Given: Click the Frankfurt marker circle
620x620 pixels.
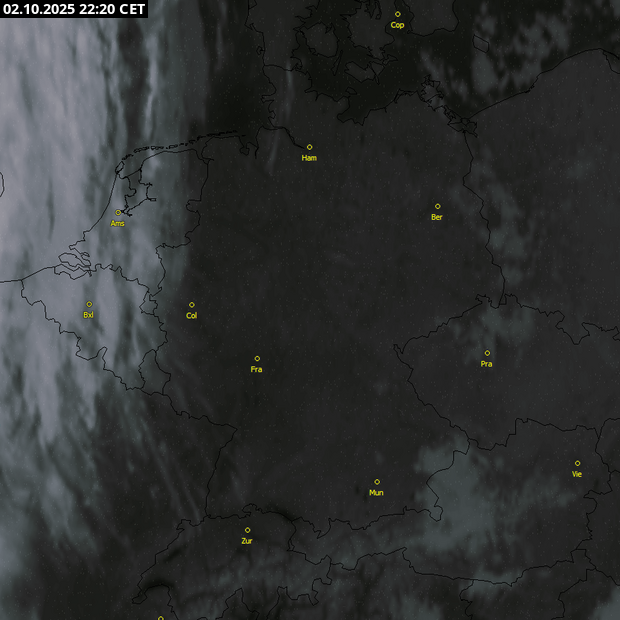Looking at the screenshot, I should coord(257,358).
